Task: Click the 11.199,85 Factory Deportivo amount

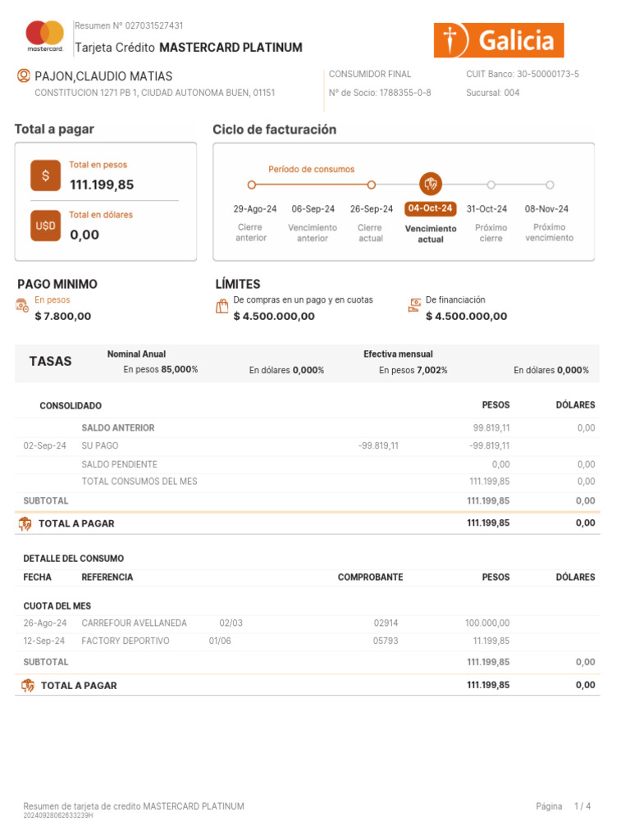Action: [x=491, y=641]
